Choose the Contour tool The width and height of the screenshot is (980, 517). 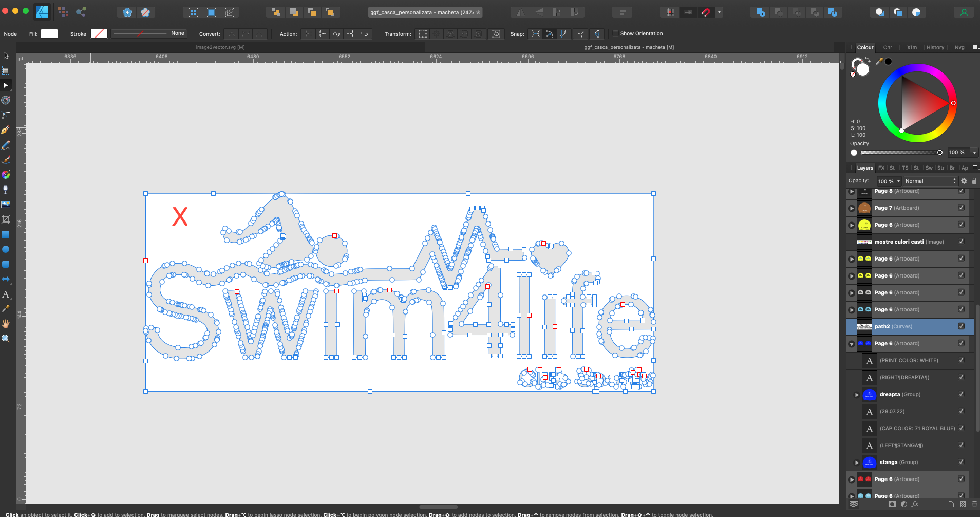click(x=6, y=100)
